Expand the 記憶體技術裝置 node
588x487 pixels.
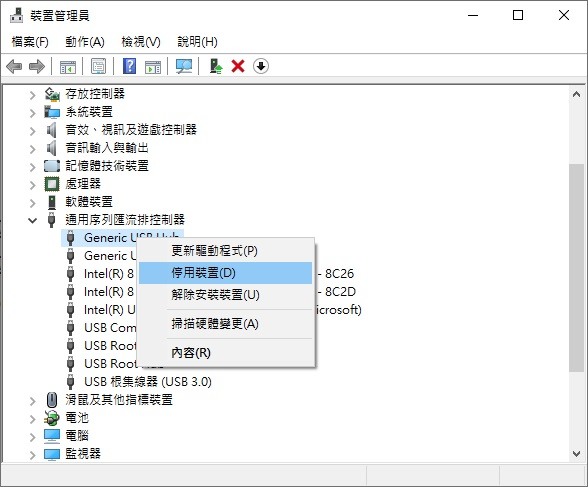(33, 167)
